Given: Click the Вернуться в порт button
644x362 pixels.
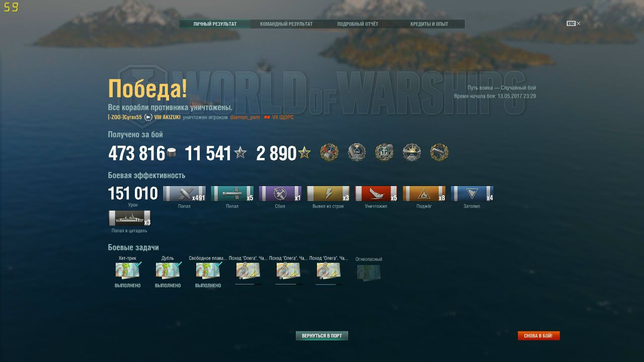Looking at the screenshot, I should click(x=322, y=336).
